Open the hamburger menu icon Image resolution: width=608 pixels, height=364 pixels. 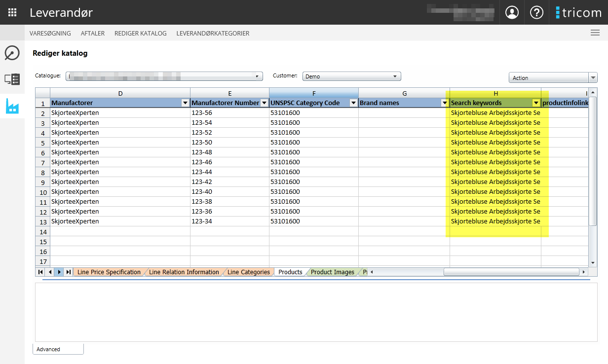coord(595,33)
